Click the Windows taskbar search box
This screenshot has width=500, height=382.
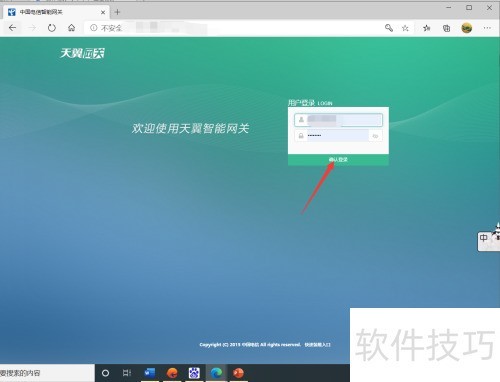47,373
